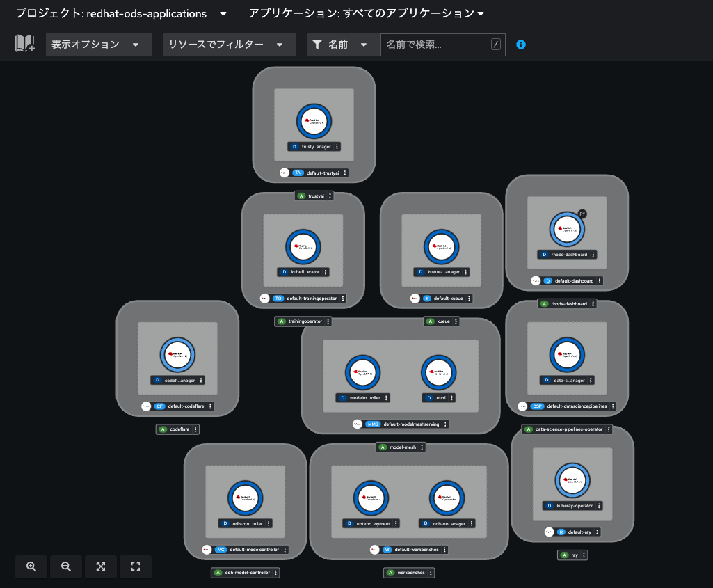Open kebab menu for etcd deployment

click(451, 398)
